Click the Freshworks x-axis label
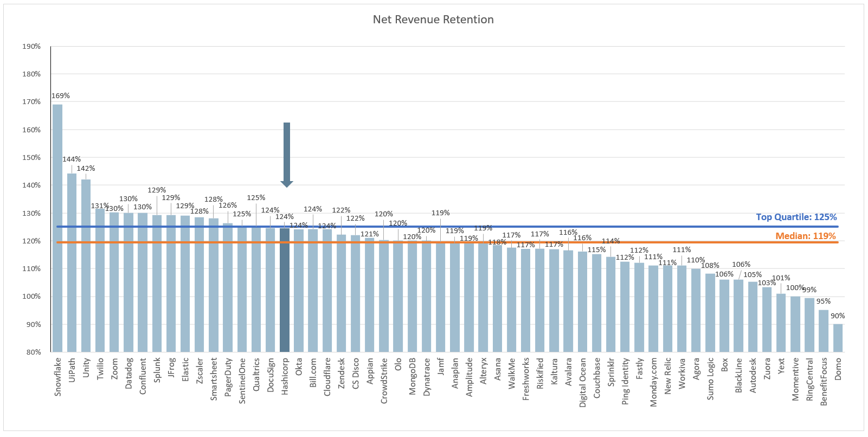Viewport: 868px width, 437px height. pyautogui.click(x=525, y=379)
